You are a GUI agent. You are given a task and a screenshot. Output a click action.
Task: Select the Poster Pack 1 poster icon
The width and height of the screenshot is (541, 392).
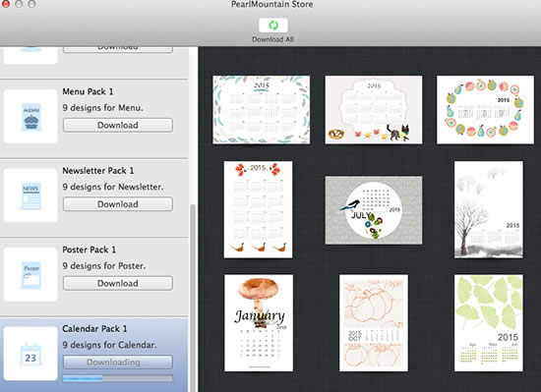point(30,274)
